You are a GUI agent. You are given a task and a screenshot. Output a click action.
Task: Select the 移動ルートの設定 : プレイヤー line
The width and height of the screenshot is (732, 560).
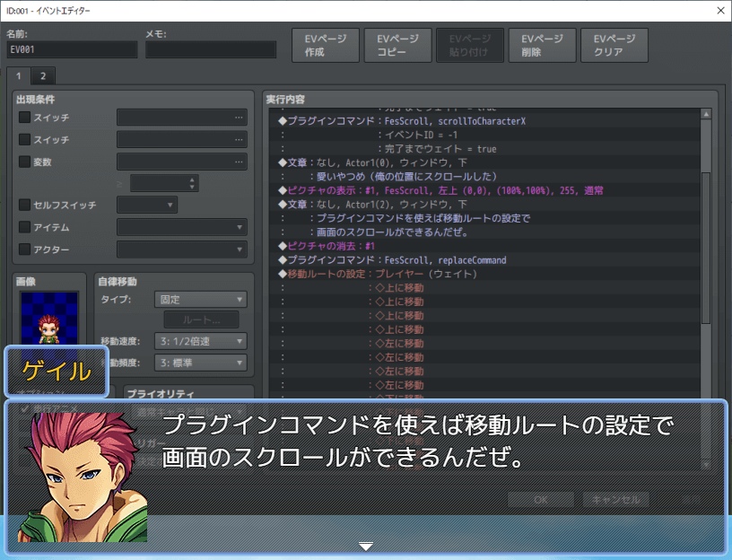click(484, 274)
